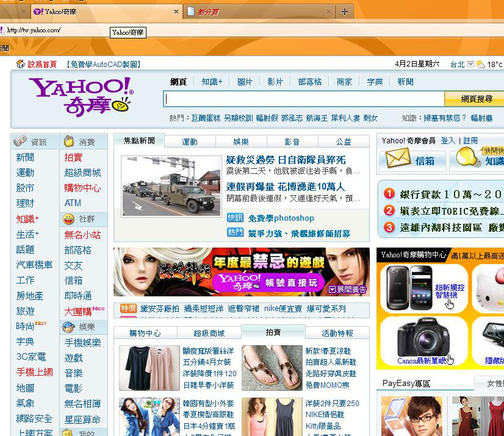Click the Canon camera product image

point(423,337)
